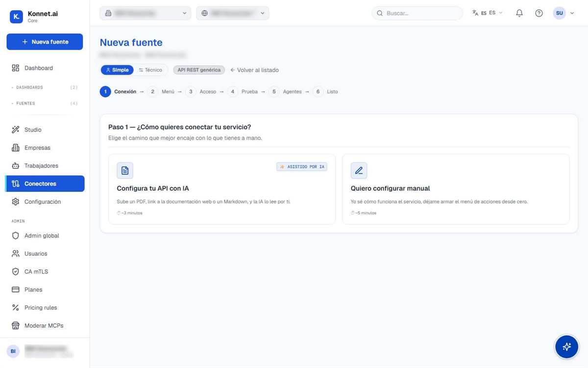This screenshot has width=588, height=368.
Task: Click the Studio magic wand icon
Action: 16,130
